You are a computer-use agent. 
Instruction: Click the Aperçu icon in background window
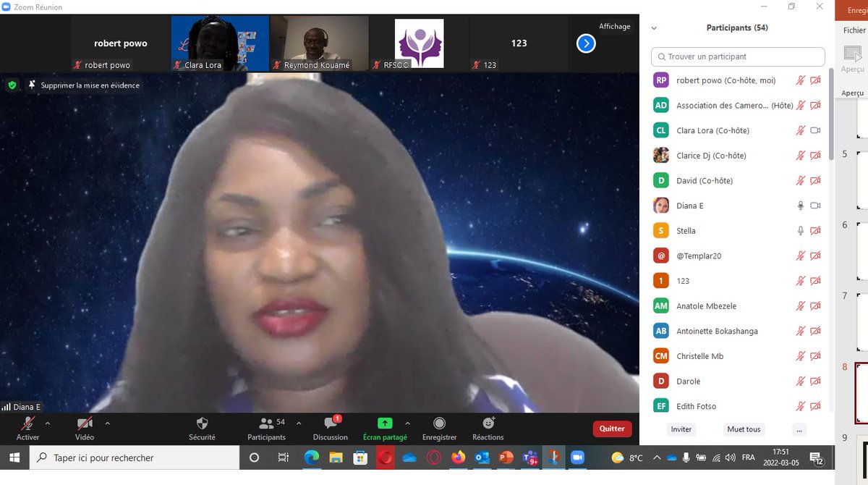tap(853, 54)
